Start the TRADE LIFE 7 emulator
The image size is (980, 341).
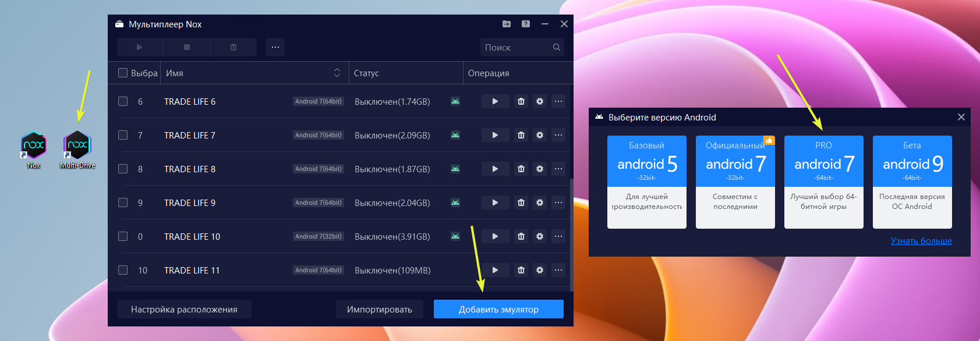495,135
